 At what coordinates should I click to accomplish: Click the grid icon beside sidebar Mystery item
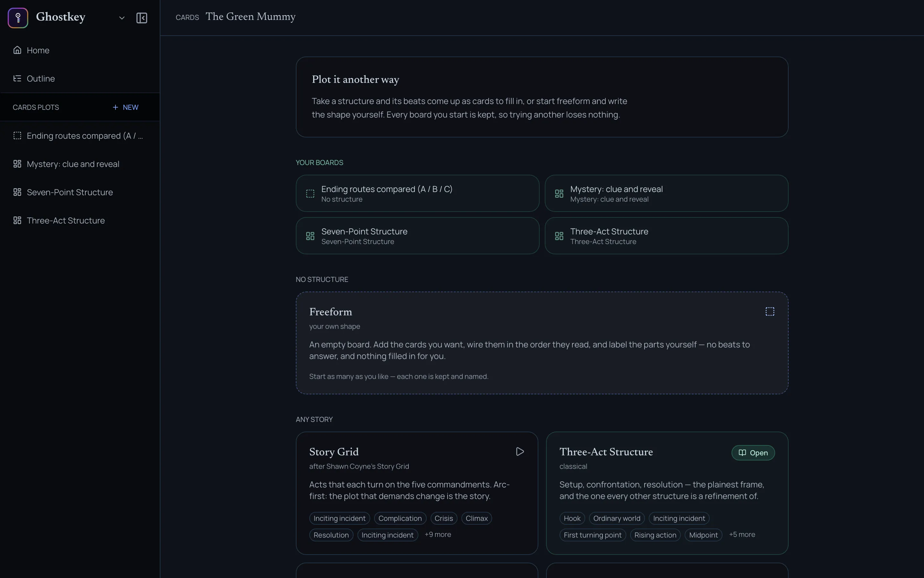(x=17, y=164)
